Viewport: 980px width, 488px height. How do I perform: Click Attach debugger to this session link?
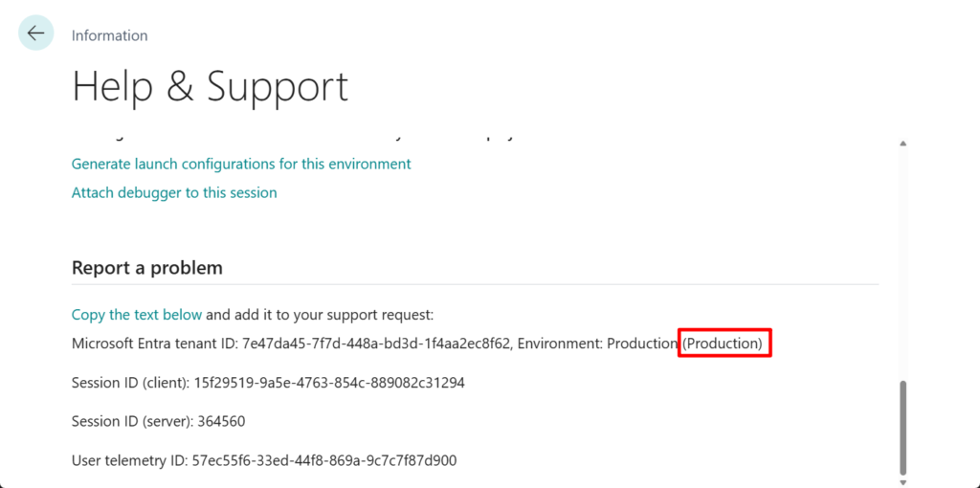(174, 192)
